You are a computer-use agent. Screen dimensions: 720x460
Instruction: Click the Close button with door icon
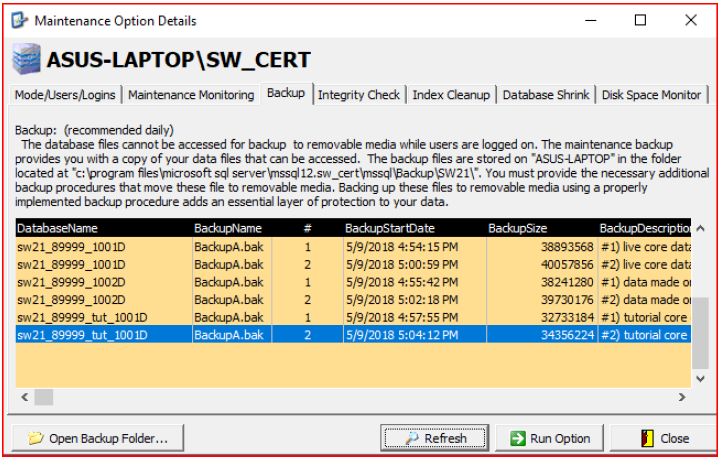663,438
